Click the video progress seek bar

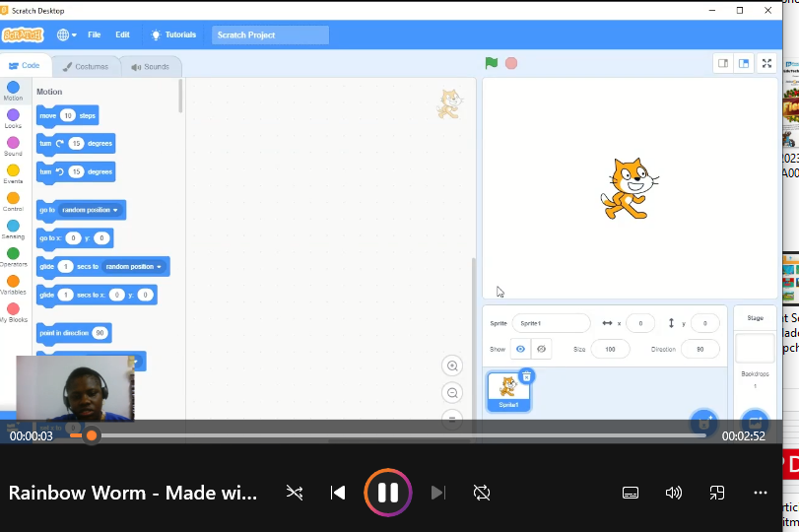(x=394, y=435)
